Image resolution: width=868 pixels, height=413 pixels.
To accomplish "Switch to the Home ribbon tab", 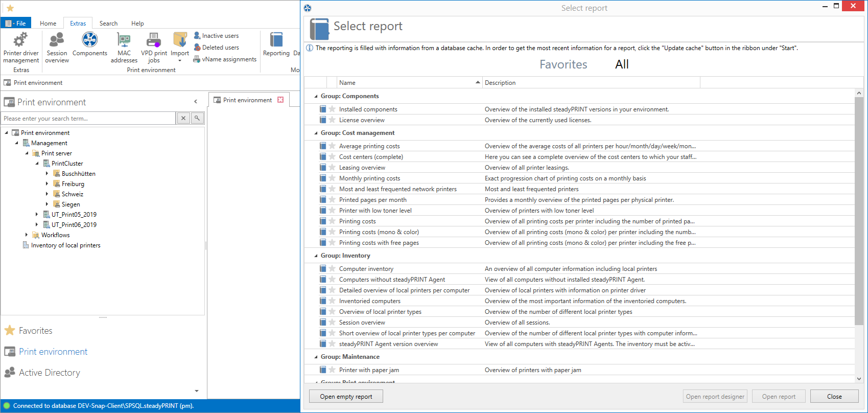I will [x=48, y=23].
